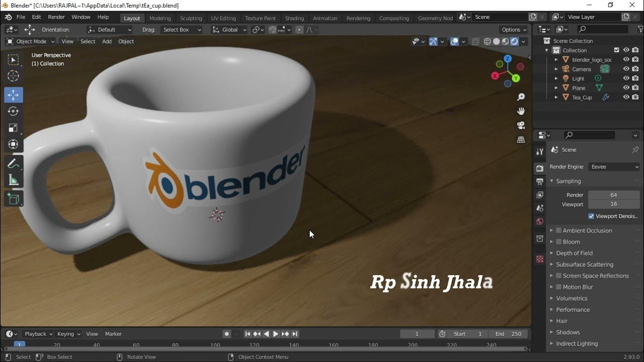Select the Transform tool
Image resolution: width=644 pixels, height=362 pixels.
(x=14, y=144)
